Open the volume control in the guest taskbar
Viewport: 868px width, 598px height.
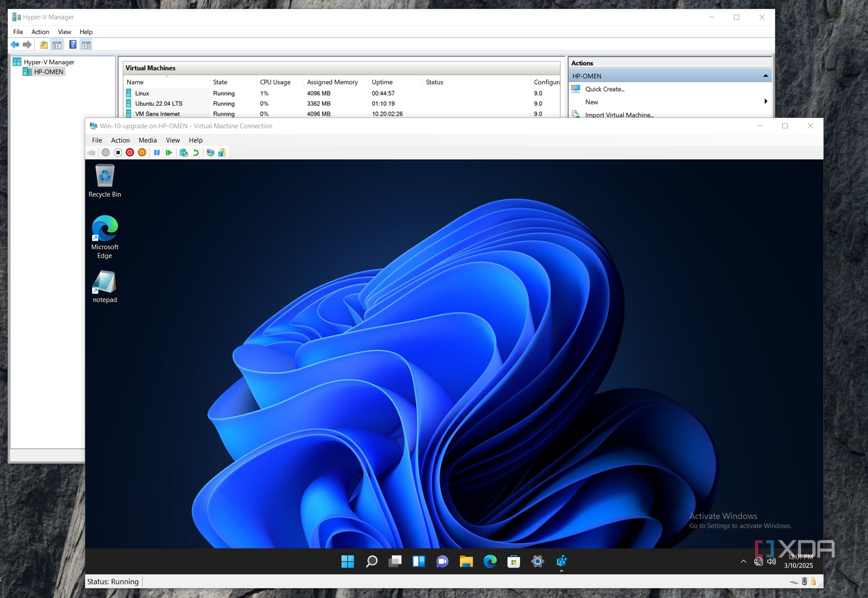(771, 561)
